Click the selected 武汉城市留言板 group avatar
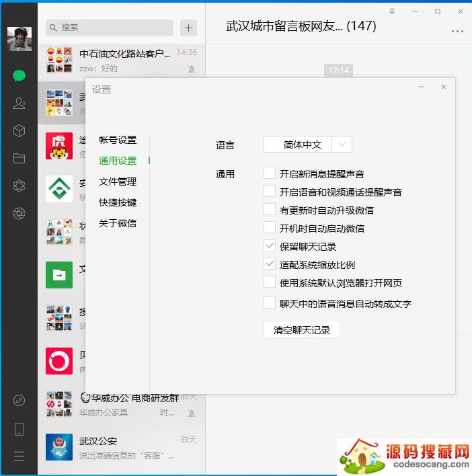The height and width of the screenshot is (476, 472). point(59,103)
